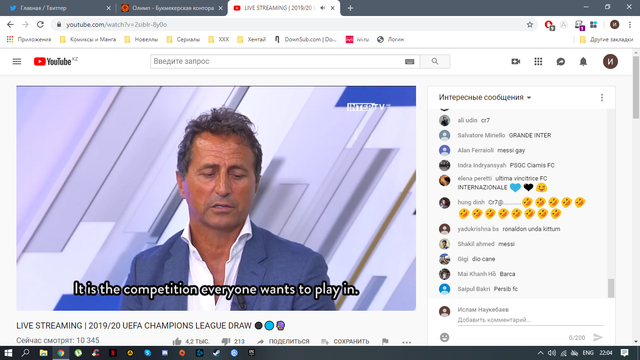This screenshot has height=360, width=640.
Task: Open more actions ellipsis under video
Action: [407, 342]
